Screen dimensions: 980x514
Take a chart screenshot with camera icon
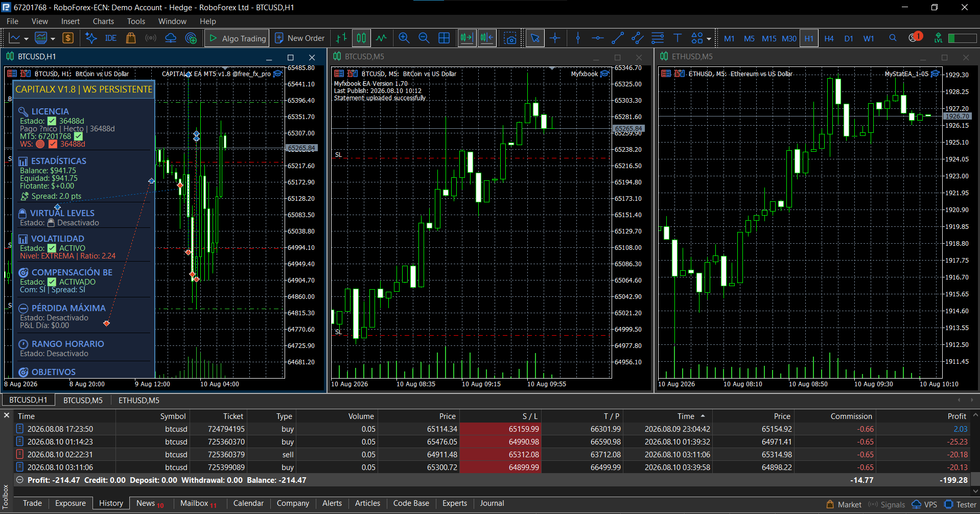tap(510, 38)
